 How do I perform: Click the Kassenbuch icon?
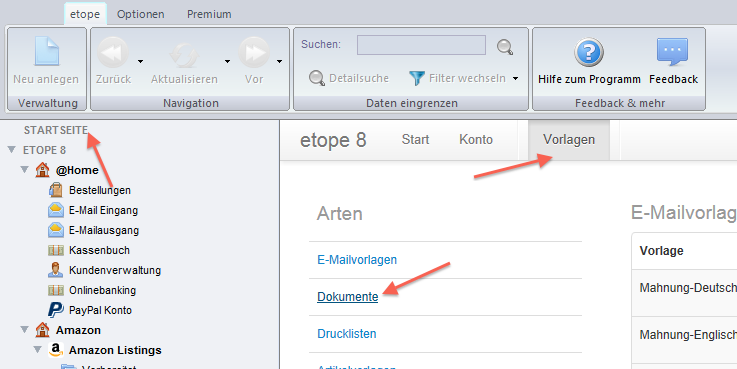(x=56, y=250)
